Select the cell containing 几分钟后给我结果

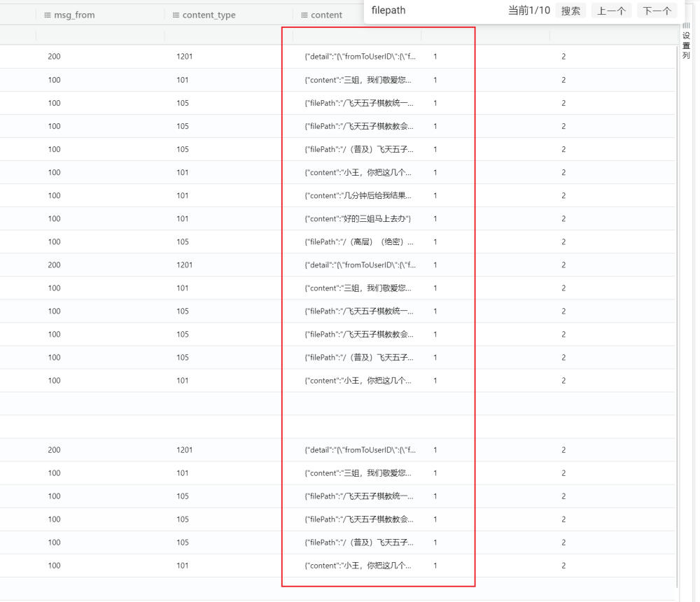click(x=358, y=196)
